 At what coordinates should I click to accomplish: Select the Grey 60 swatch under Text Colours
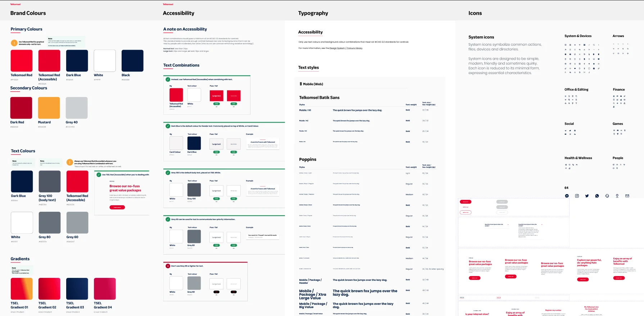[x=77, y=223]
